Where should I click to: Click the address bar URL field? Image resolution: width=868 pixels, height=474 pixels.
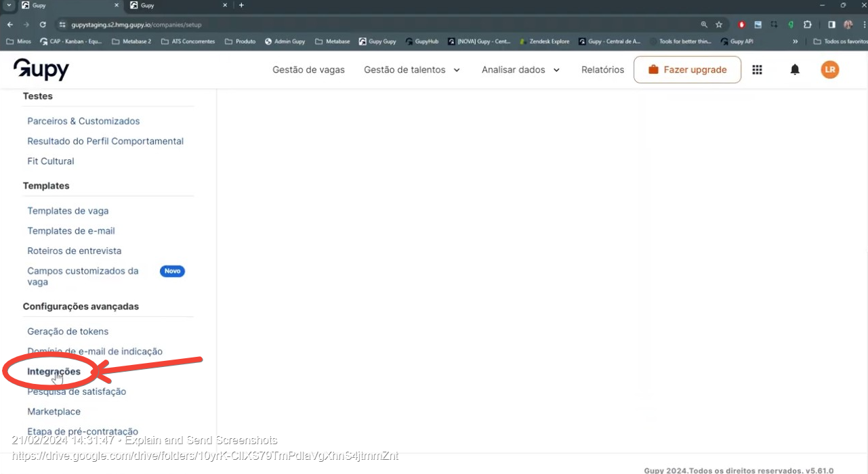pyautogui.click(x=379, y=24)
